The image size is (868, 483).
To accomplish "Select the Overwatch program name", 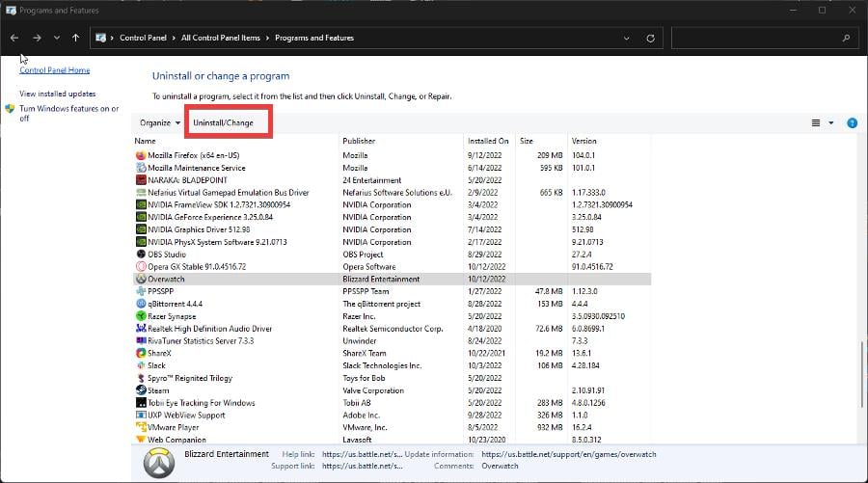I will pyautogui.click(x=166, y=279).
